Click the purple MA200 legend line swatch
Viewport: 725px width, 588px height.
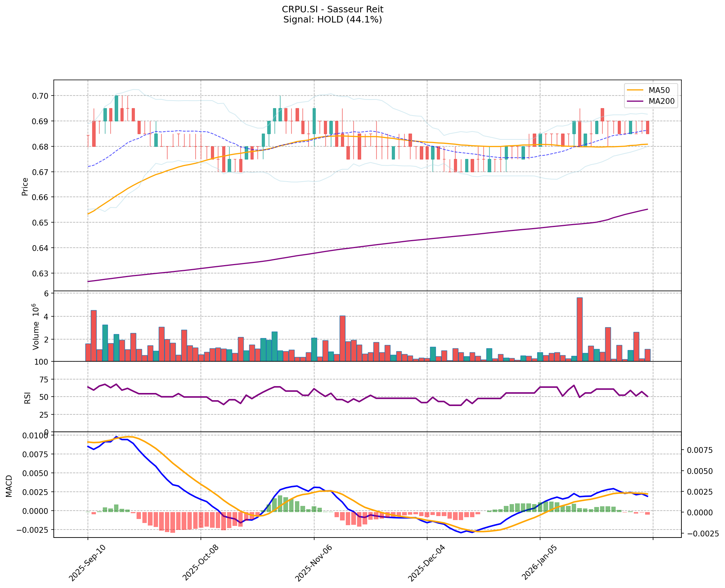point(635,101)
